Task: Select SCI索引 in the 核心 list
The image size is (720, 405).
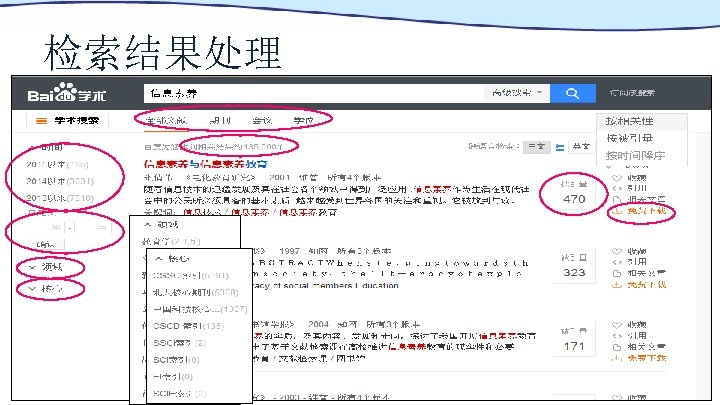Action: tap(176, 360)
